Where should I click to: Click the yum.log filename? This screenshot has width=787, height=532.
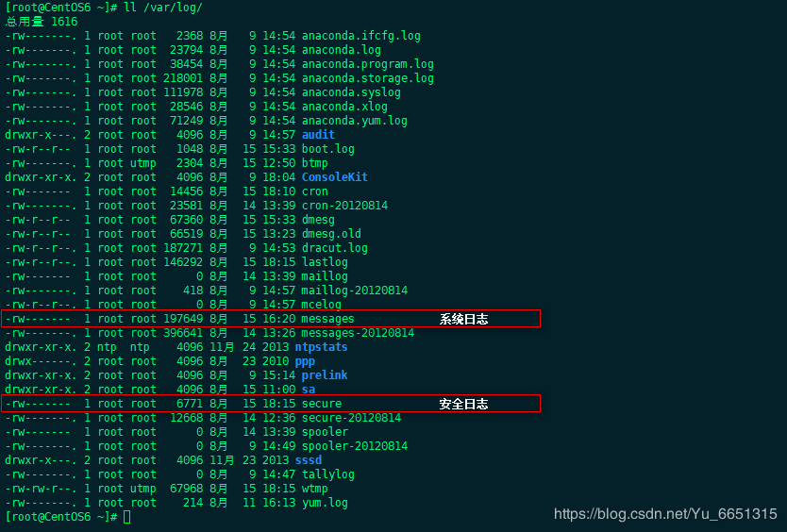click(325, 503)
